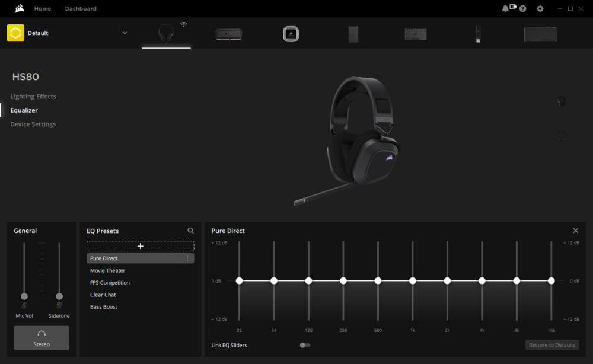Open the help question mark icon
The image size is (593, 364).
point(522,9)
